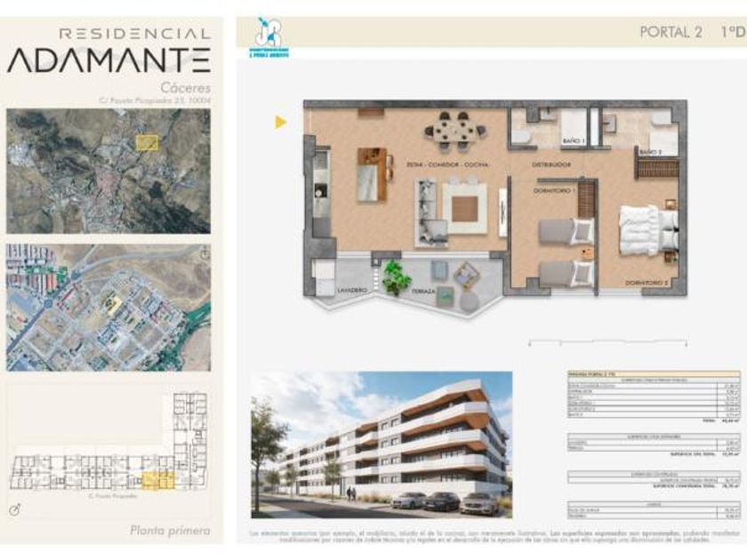
Task: Click the 'TERRAZA' label
Action: (423, 290)
